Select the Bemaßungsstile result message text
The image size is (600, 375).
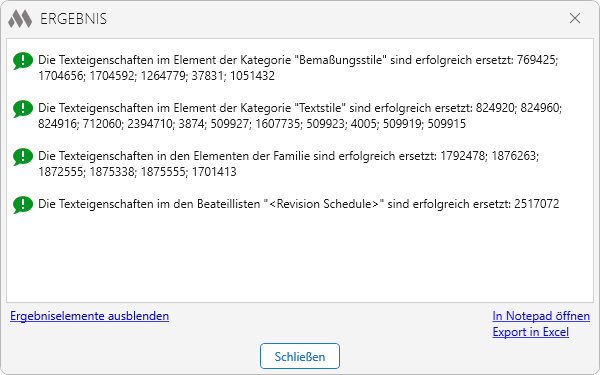(x=298, y=68)
